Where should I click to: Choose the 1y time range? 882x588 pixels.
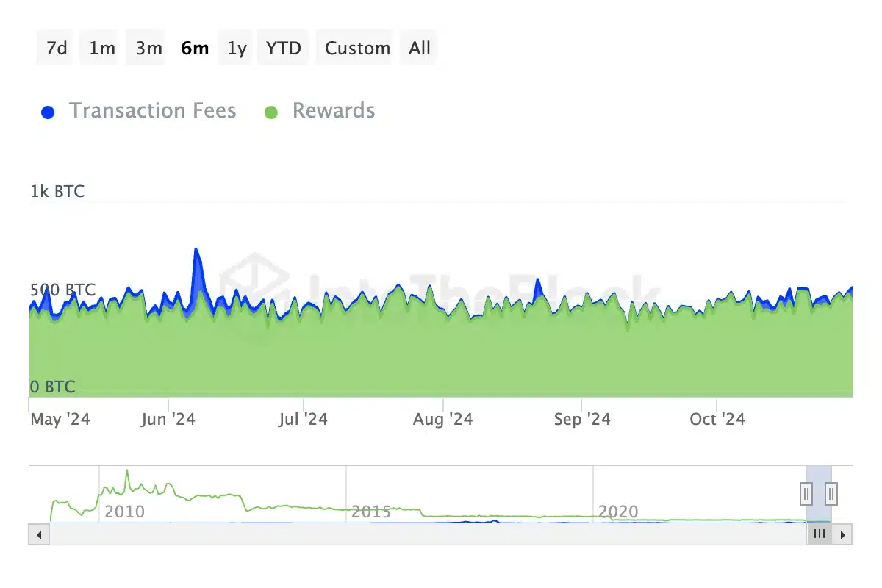pos(235,47)
